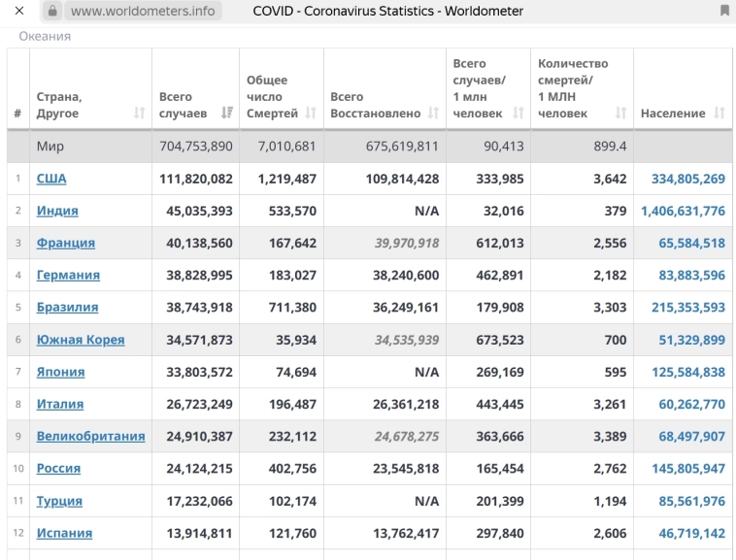
Task: Open the Южная Корея country link
Action: point(81,340)
